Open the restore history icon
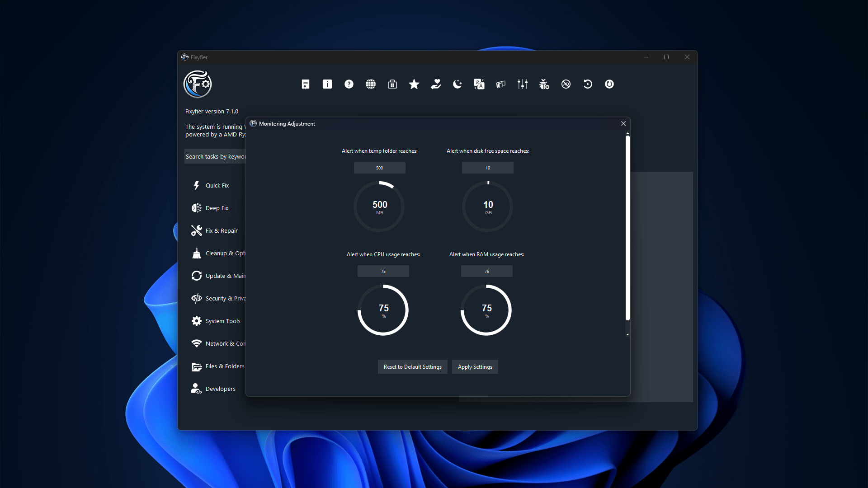 tap(587, 84)
